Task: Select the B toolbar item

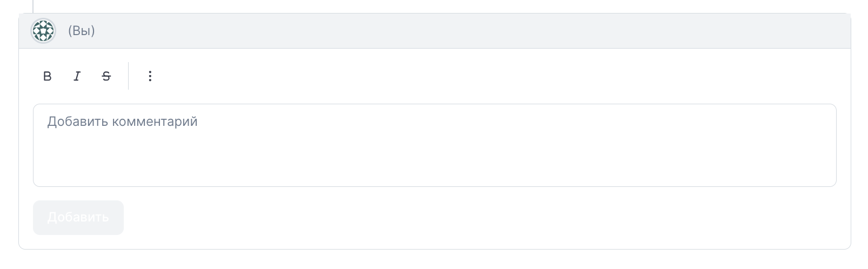Action: [47, 76]
